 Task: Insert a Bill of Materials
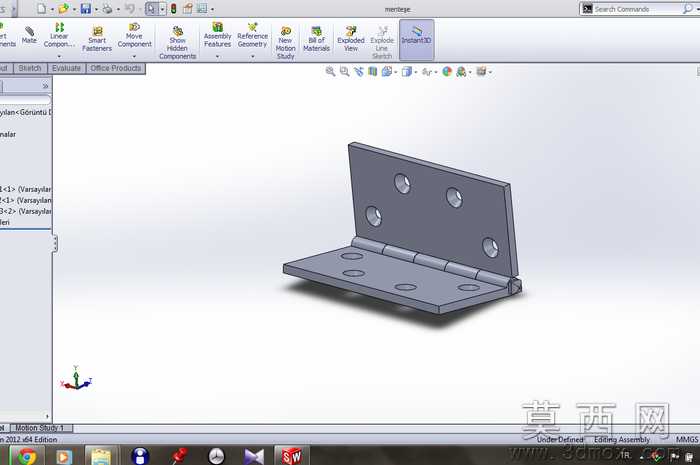point(316,39)
